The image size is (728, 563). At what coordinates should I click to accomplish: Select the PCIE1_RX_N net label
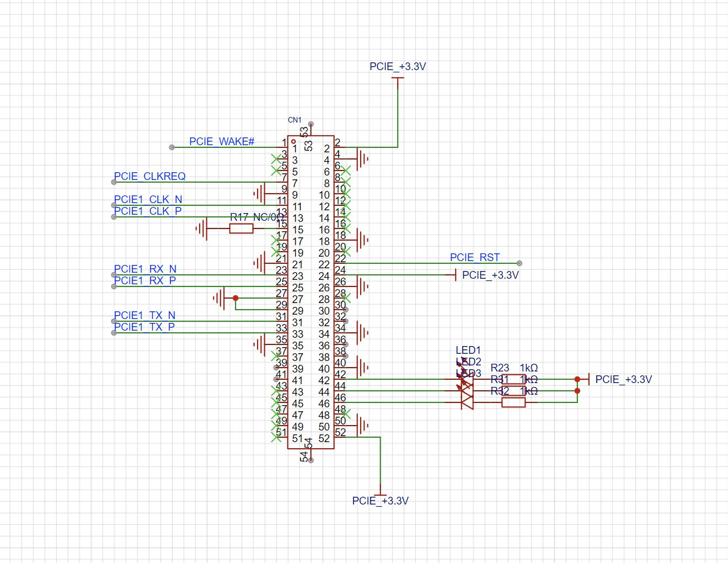point(145,269)
